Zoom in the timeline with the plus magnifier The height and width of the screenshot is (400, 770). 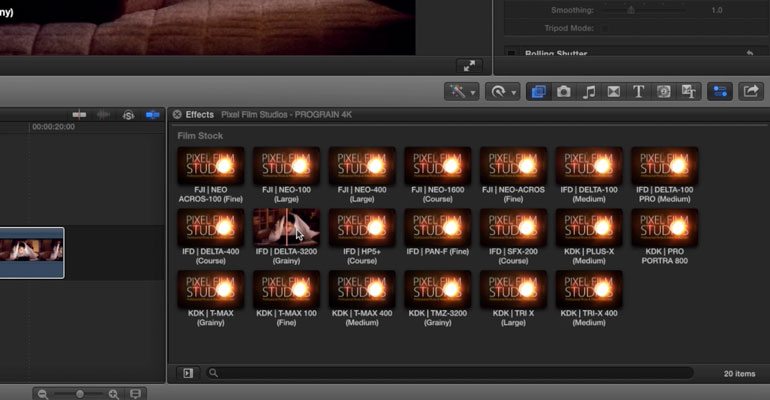(114, 394)
